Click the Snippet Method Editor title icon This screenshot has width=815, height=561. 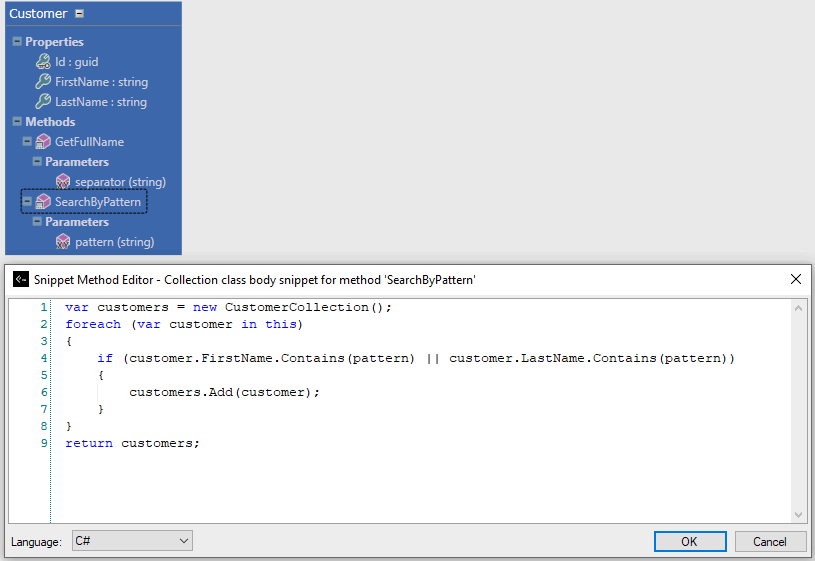tap(21, 280)
